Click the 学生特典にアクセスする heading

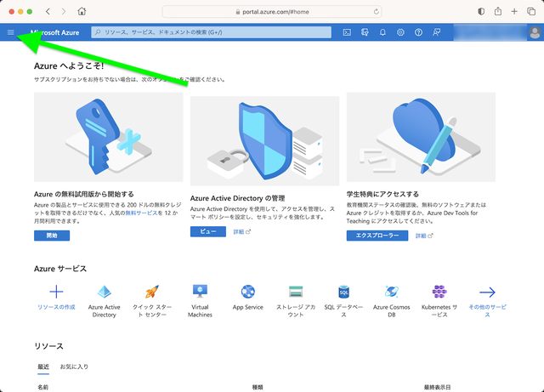pos(382,194)
